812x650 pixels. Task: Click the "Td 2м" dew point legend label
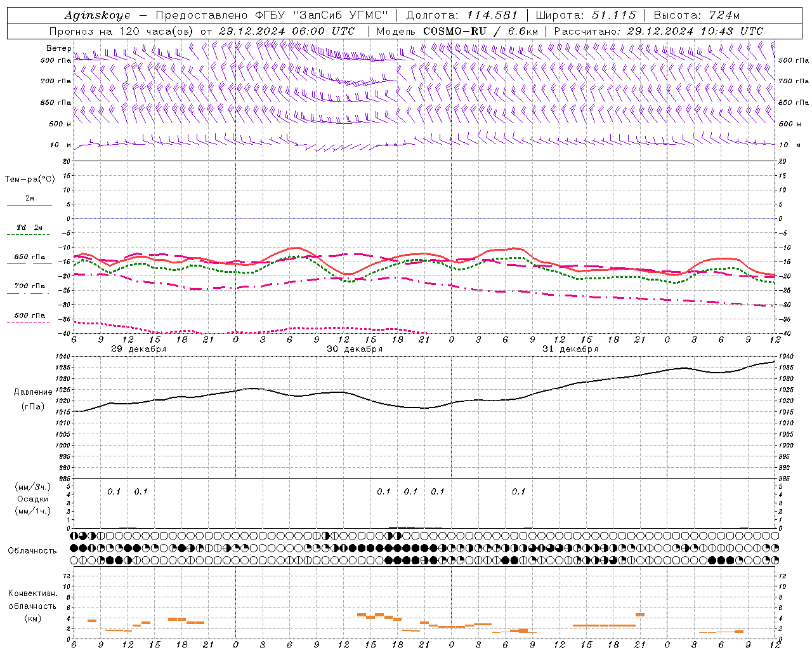(x=29, y=227)
